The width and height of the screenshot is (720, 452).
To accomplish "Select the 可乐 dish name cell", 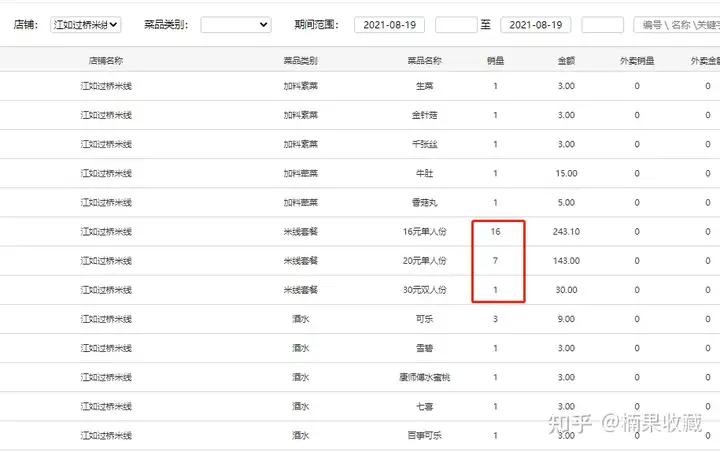I will (x=424, y=319).
